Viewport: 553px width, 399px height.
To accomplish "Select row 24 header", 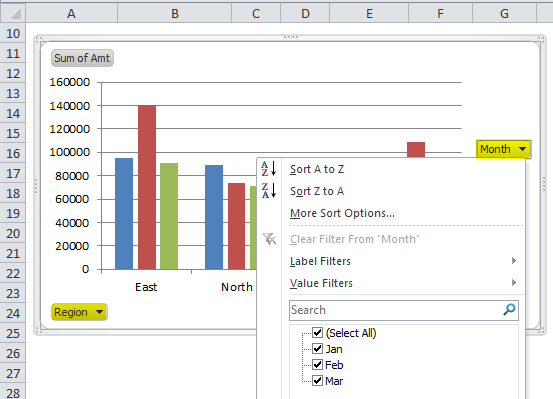I will click(x=13, y=313).
